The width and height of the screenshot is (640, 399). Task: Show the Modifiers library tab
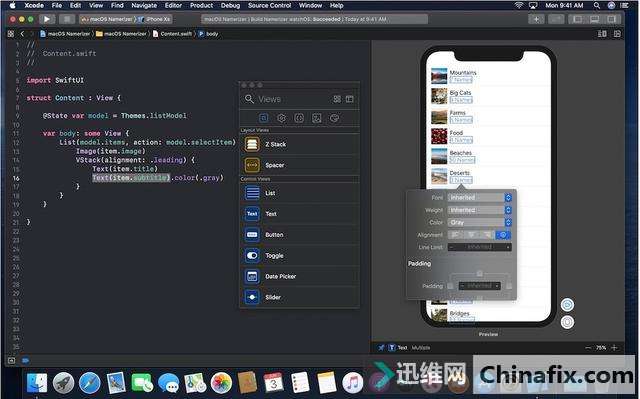[x=281, y=118]
